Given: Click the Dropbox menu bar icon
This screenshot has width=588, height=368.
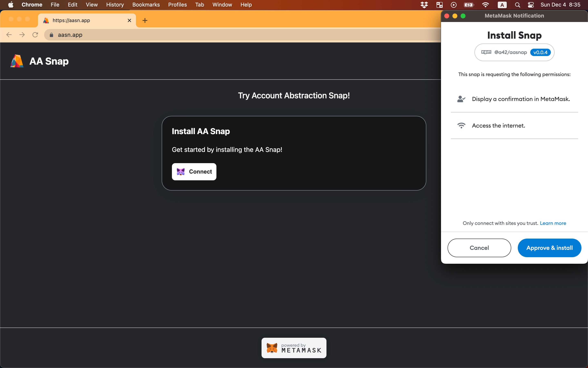Looking at the screenshot, I should click(424, 5).
